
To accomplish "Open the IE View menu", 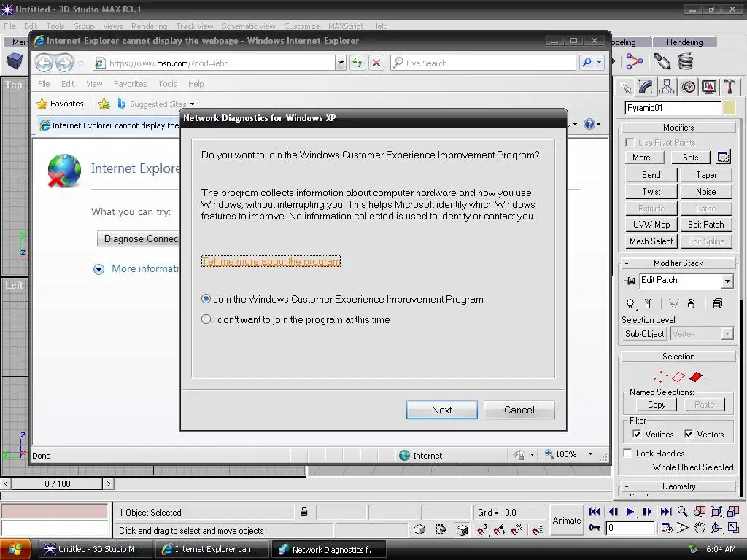I will point(94,84).
